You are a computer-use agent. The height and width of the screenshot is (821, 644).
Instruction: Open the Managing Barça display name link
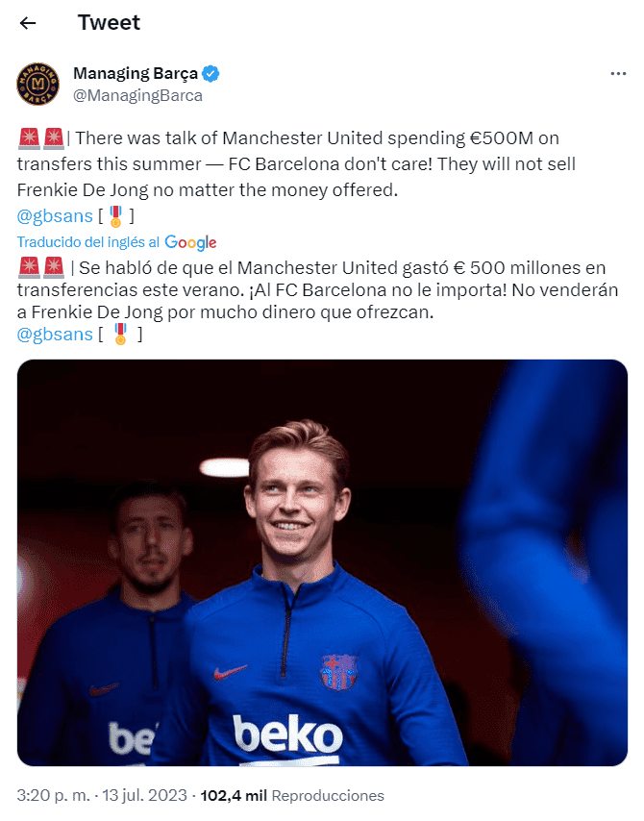(x=136, y=74)
